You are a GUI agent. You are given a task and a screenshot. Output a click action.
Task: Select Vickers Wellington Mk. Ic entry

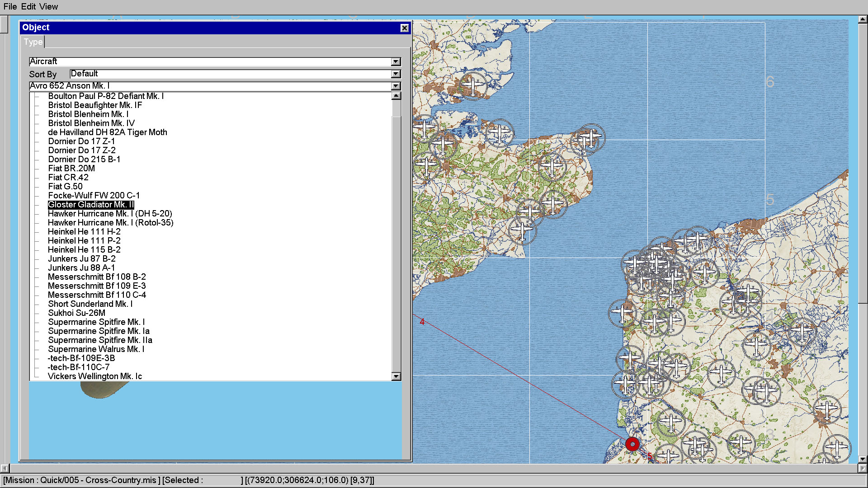click(95, 376)
